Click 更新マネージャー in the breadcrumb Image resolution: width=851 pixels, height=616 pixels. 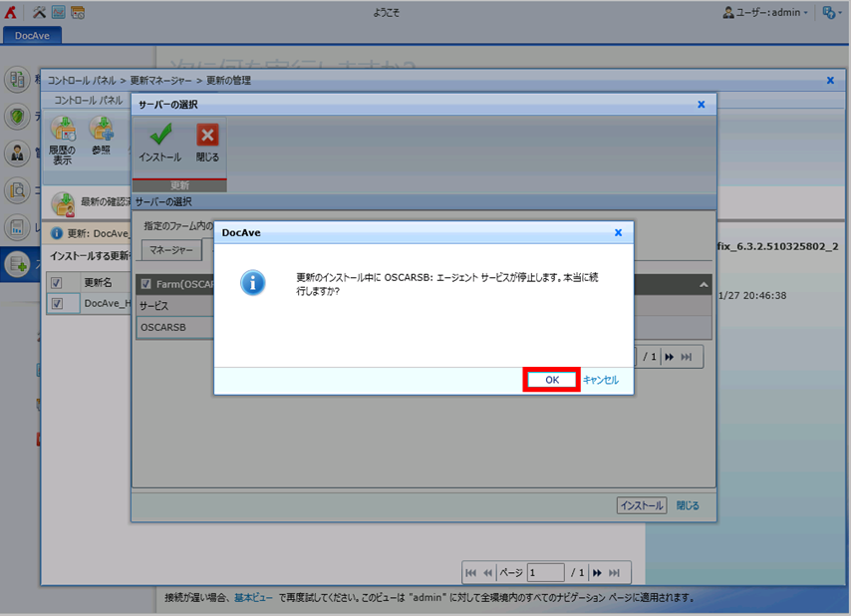(x=160, y=81)
